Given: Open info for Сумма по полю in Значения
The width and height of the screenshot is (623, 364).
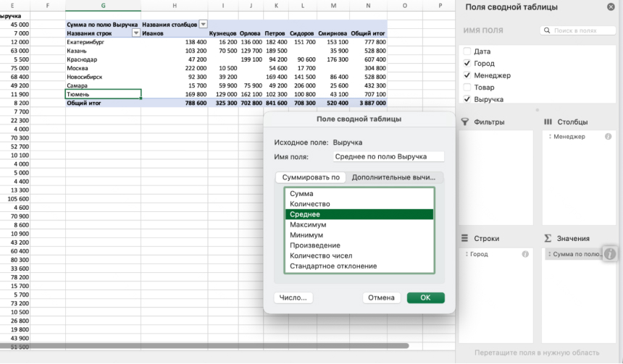Looking at the screenshot, I should click(610, 254).
